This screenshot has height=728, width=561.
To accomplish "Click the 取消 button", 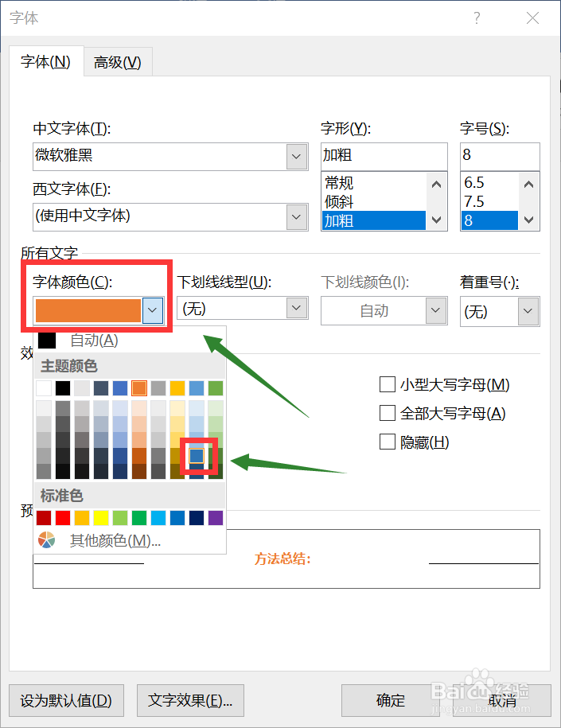I will pos(502,700).
